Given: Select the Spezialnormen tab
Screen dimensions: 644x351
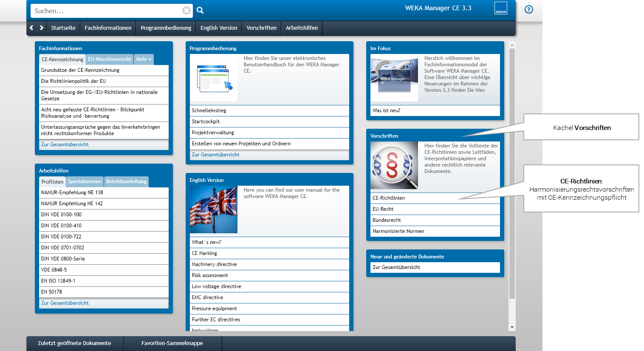Looking at the screenshot, I should [85, 182].
